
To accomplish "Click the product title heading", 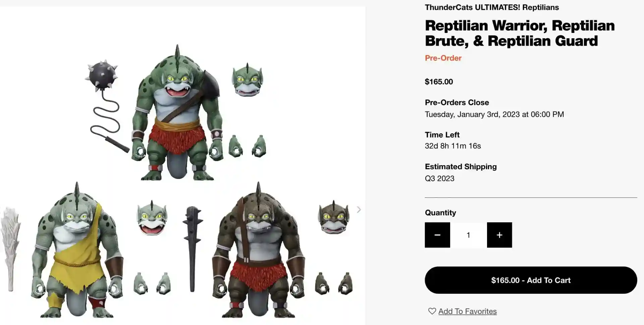I will point(520,33).
